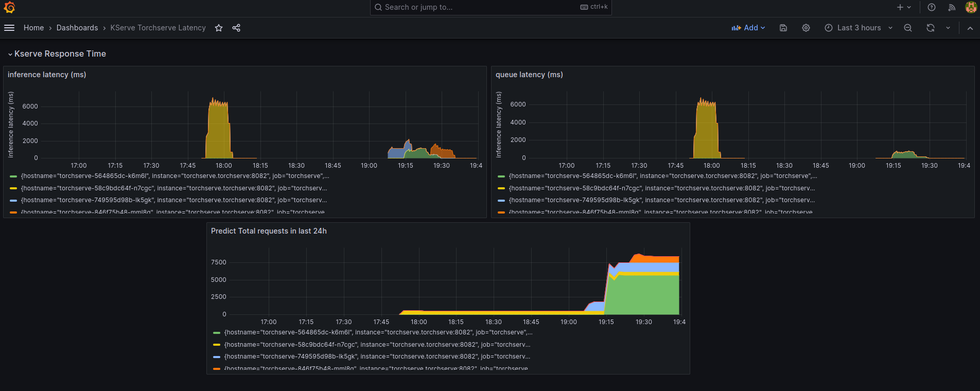This screenshot has width=980, height=391.
Task: Click the green swatch in queue latency legend
Action: pyautogui.click(x=501, y=176)
